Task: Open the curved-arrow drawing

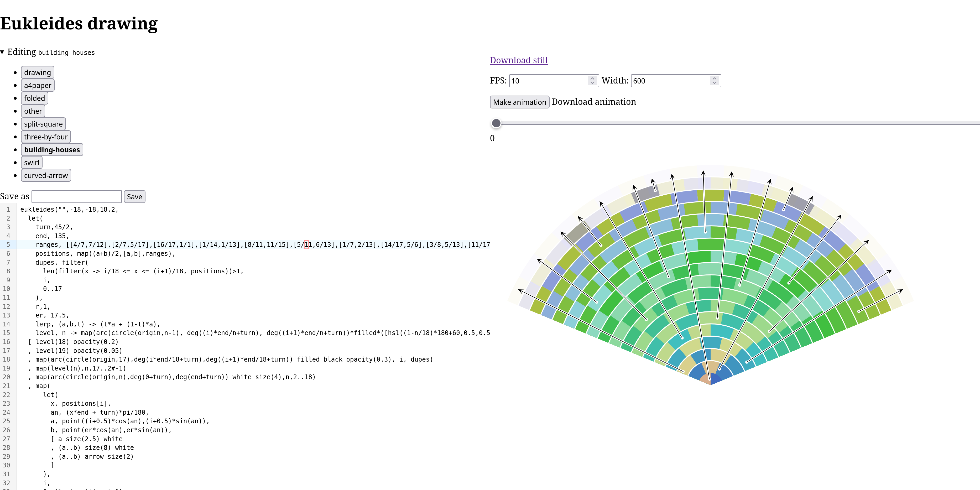Action: pos(46,175)
